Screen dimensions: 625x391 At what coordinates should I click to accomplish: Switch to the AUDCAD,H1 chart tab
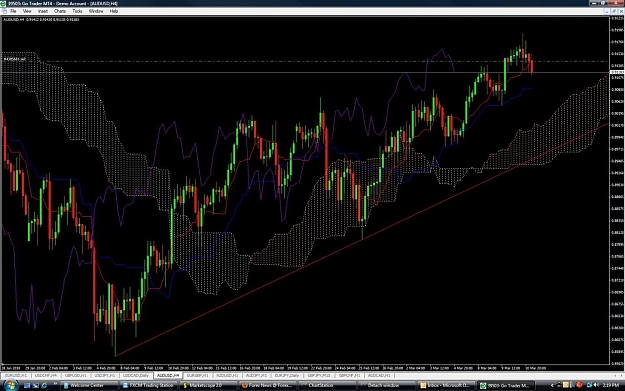pyautogui.click(x=379, y=375)
